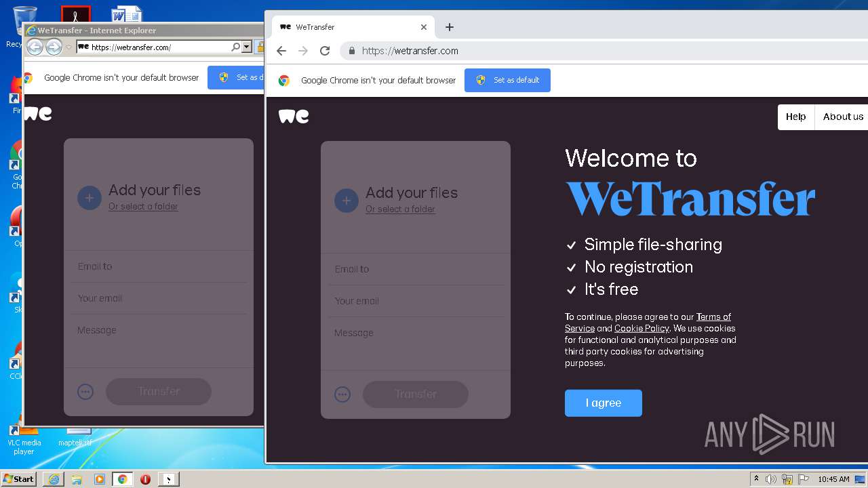The height and width of the screenshot is (488, 868).
Task: Open the Windows Start menu
Action: pos(18,479)
